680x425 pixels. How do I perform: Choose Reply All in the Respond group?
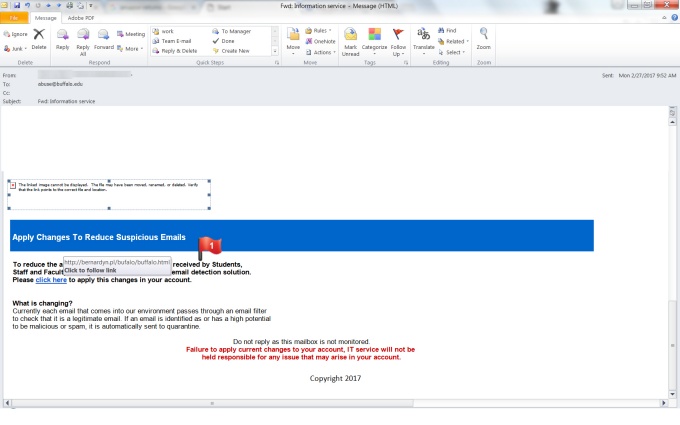83,42
